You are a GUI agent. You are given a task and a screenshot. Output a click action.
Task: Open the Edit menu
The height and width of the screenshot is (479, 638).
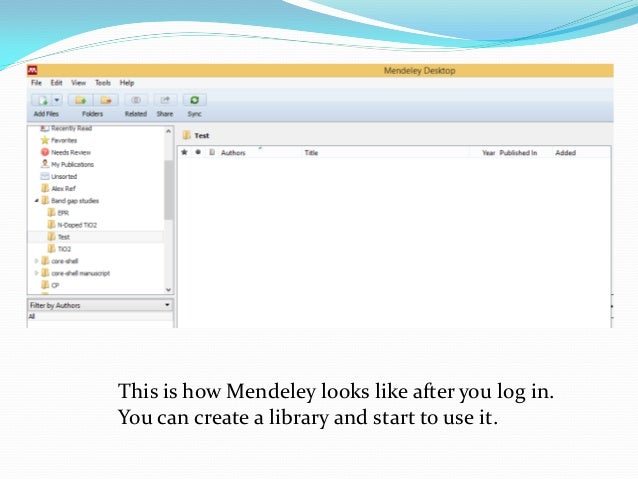click(x=56, y=83)
